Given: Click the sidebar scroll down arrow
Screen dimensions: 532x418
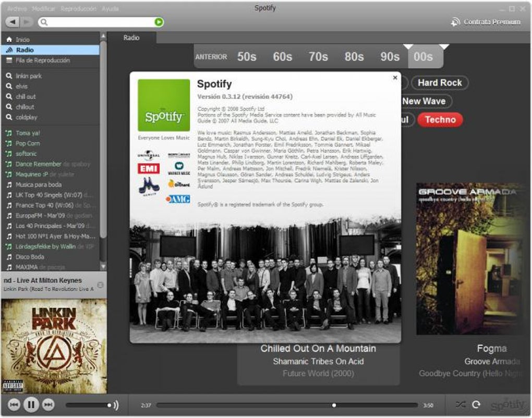Looking at the screenshot, I should tap(103, 267).
